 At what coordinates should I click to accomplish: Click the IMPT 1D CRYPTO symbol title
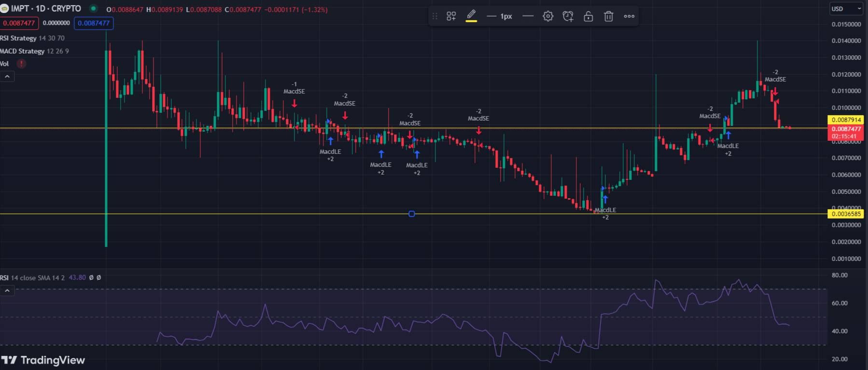tap(46, 9)
